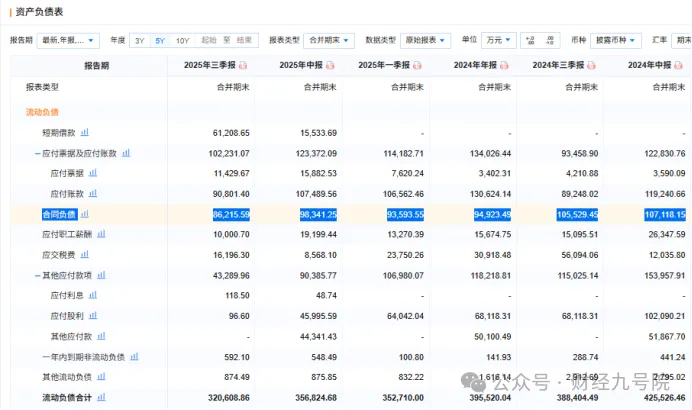Viewport: 692px width, 410px height.
Task: Click the decrease decimal places icon
Action: [550, 40]
